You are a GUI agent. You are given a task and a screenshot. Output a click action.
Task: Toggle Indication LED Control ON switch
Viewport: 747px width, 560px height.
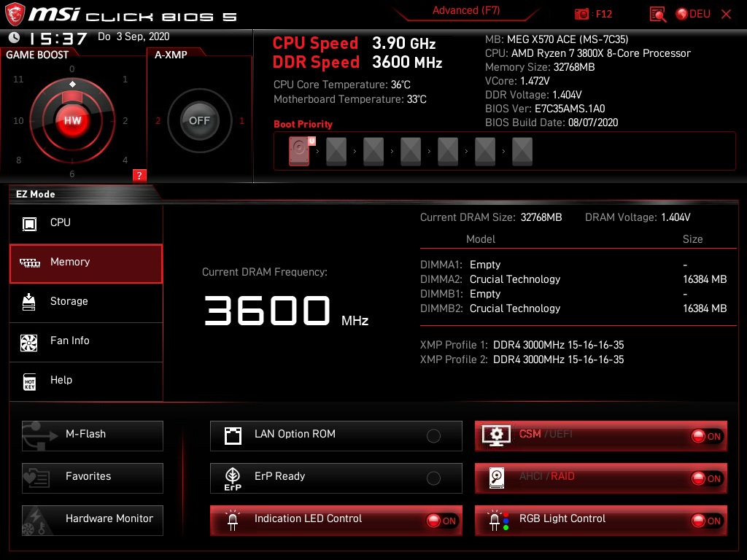pyautogui.click(x=441, y=521)
